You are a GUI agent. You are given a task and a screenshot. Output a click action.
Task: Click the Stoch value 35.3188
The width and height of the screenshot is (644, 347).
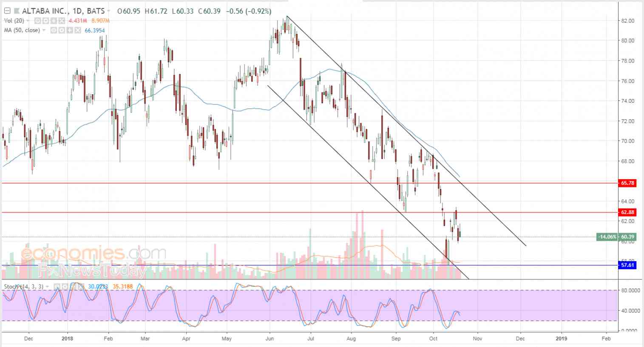point(123,287)
